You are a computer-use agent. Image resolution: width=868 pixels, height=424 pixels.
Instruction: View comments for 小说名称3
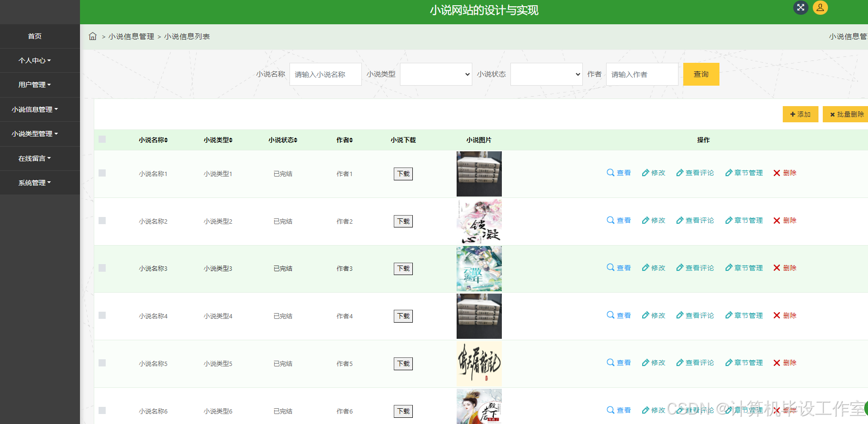pos(695,268)
